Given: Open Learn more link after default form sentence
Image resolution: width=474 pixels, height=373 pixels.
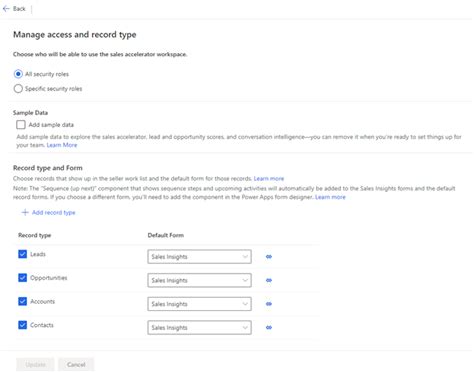Looking at the screenshot, I should click(269, 179).
